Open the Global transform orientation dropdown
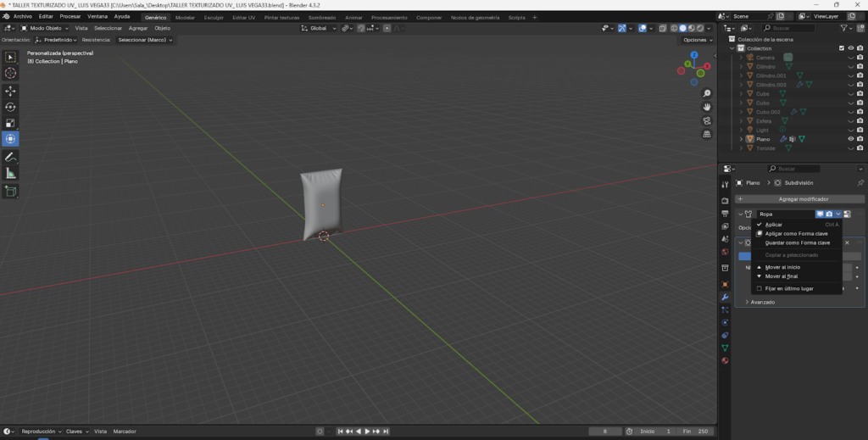Screen dimensions: 868x440 coord(319,28)
